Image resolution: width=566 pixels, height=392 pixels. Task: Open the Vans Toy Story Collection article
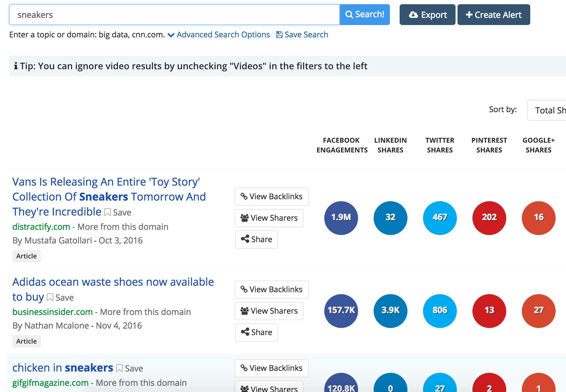point(109,196)
